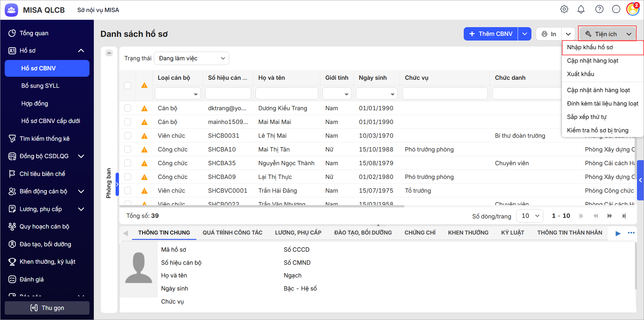
Task: Click the help question mark icon
Action: (x=599, y=9)
